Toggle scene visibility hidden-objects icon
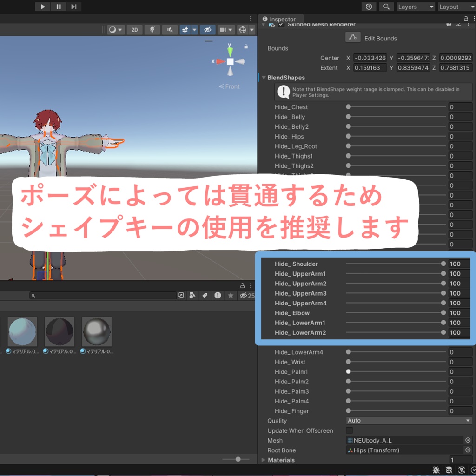 [x=208, y=30]
